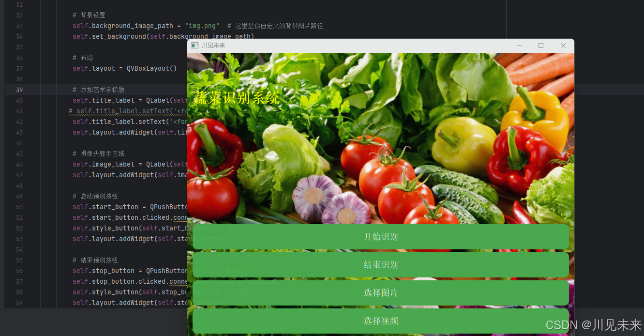Click line number 56 in the gutter

point(19,271)
